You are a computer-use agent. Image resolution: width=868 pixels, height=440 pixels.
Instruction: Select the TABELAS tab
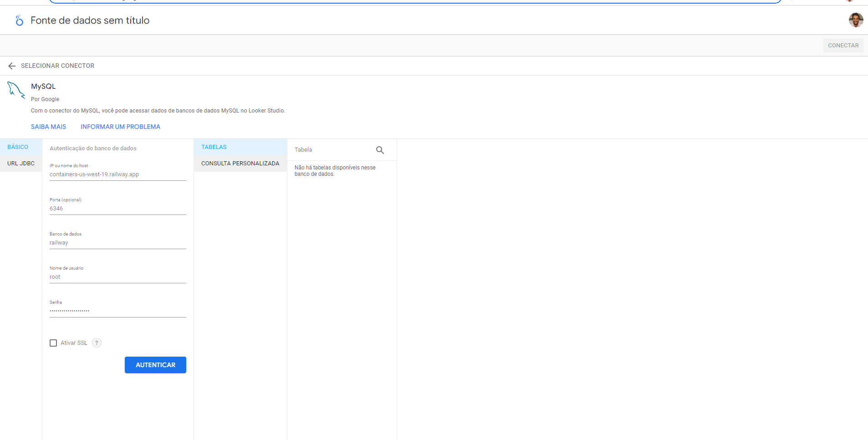(x=240, y=147)
